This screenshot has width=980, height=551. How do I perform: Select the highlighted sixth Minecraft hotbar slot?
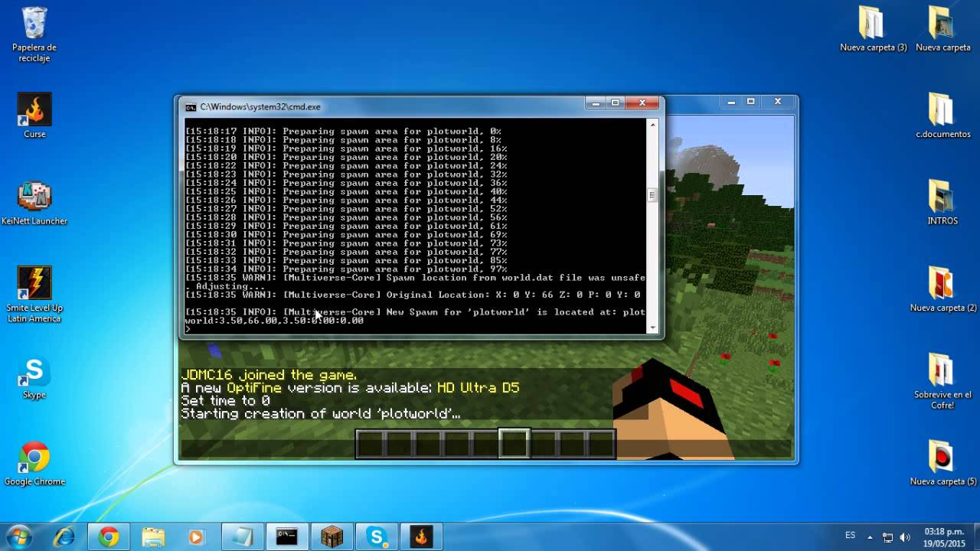(514, 444)
